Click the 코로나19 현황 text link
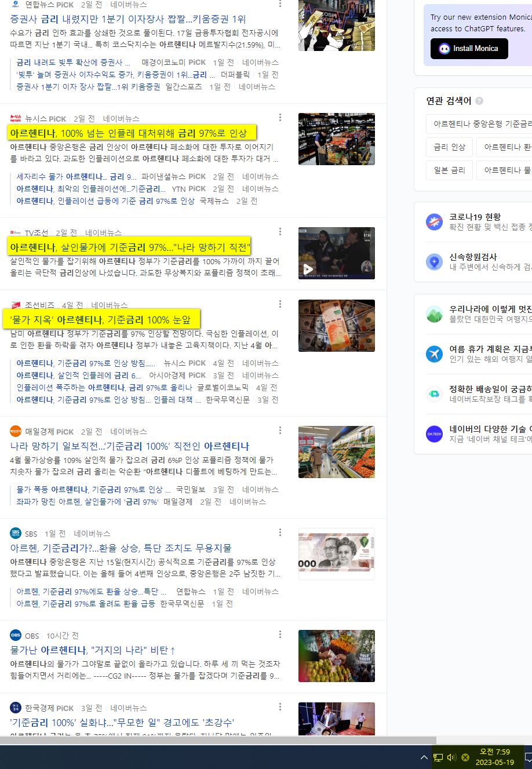 coord(475,217)
